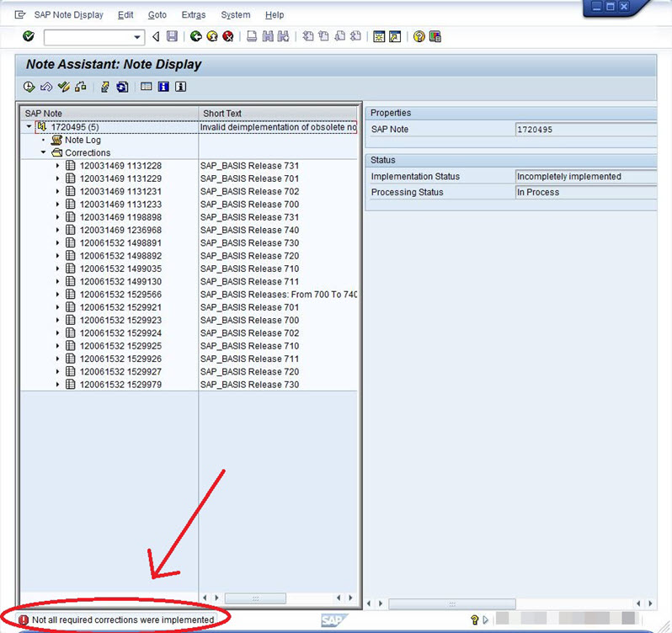
Task: Open the command field dropdown arrow
Action: tap(137, 37)
